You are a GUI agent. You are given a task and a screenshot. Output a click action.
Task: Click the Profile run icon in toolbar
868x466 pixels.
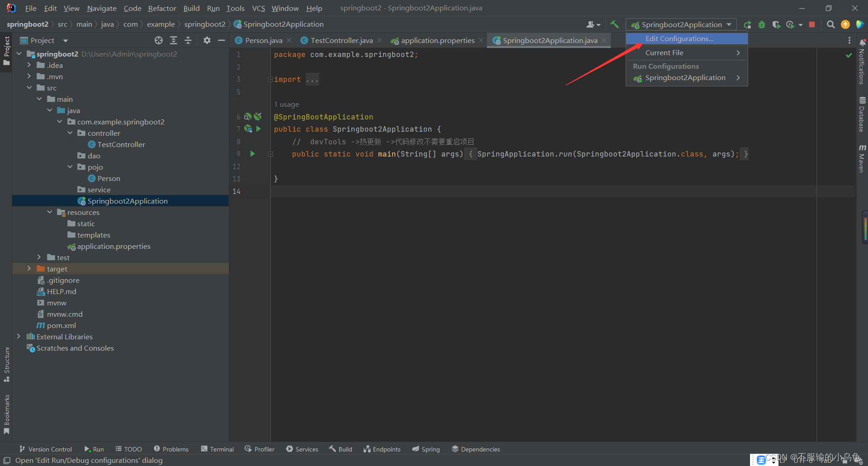pyautogui.click(x=790, y=24)
